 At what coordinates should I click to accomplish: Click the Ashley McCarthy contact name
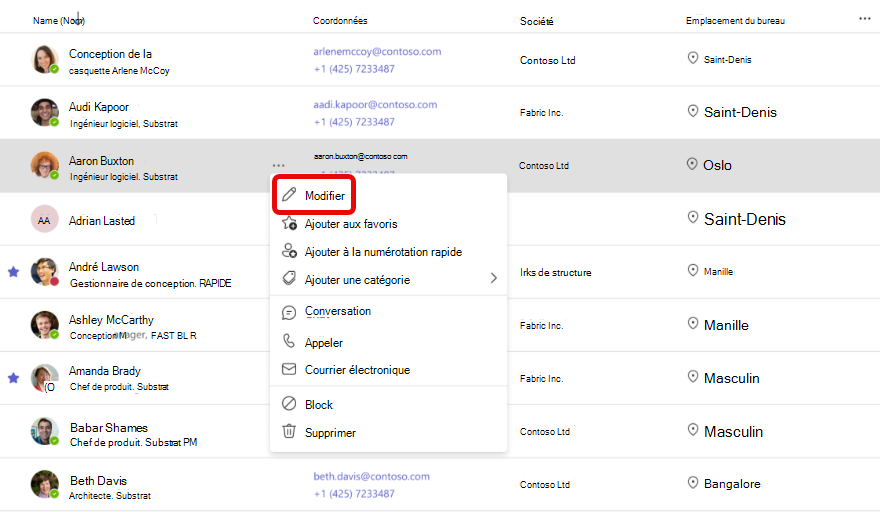111,320
